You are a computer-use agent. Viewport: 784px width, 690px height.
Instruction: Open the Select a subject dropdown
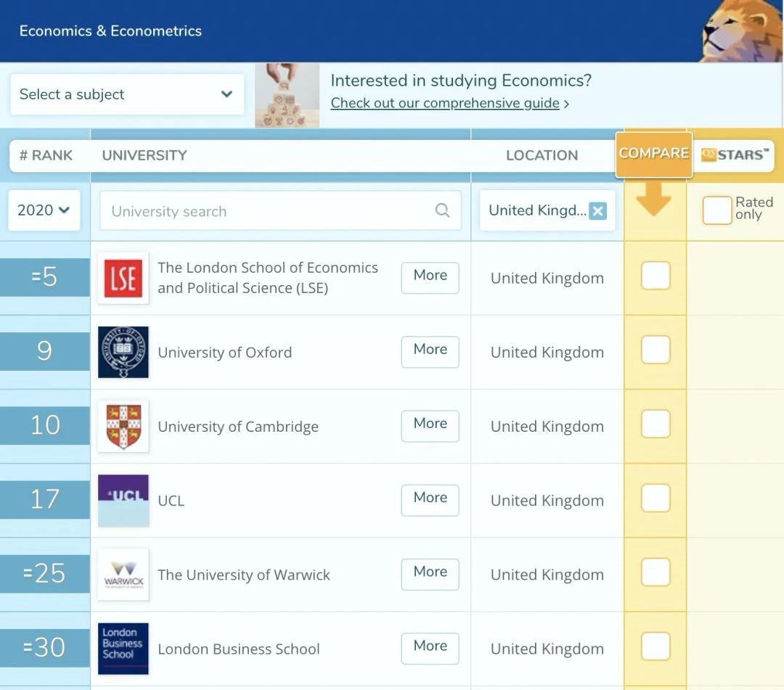(x=127, y=94)
